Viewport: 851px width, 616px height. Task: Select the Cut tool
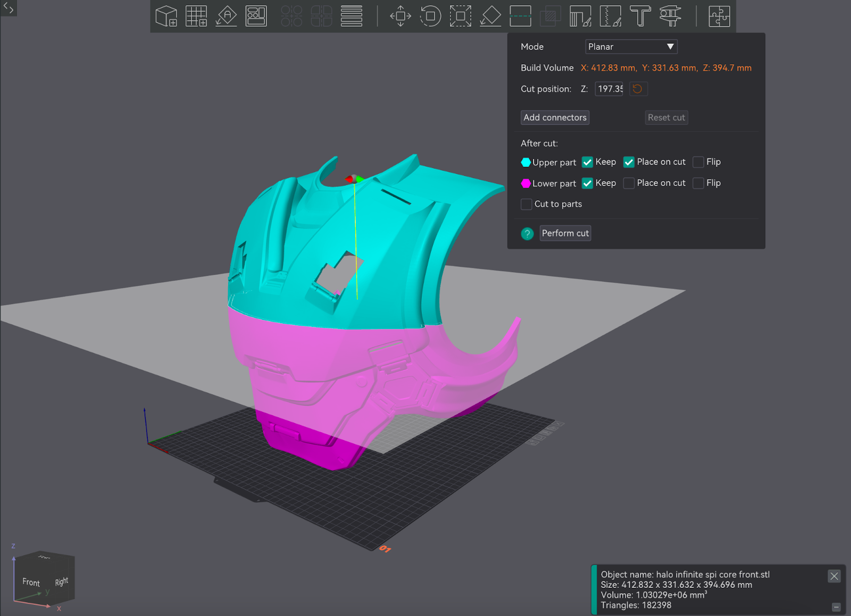coord(520,16)
